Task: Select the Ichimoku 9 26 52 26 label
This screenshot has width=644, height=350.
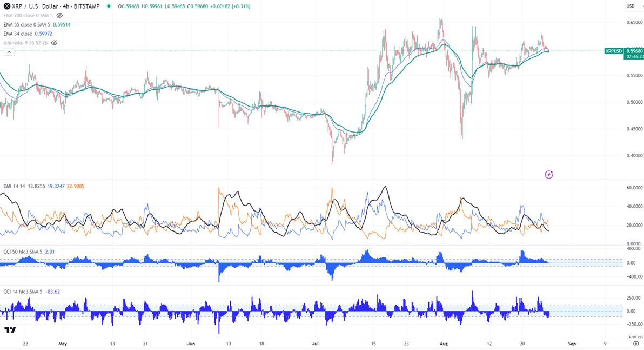Action: tap(25, 43)
